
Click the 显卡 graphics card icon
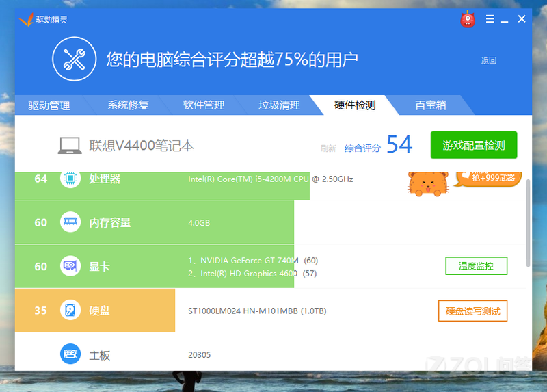(70, 266)
